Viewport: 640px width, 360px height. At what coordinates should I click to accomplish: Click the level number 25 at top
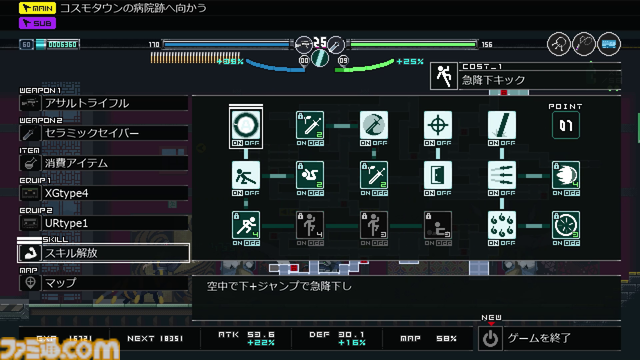320,42
